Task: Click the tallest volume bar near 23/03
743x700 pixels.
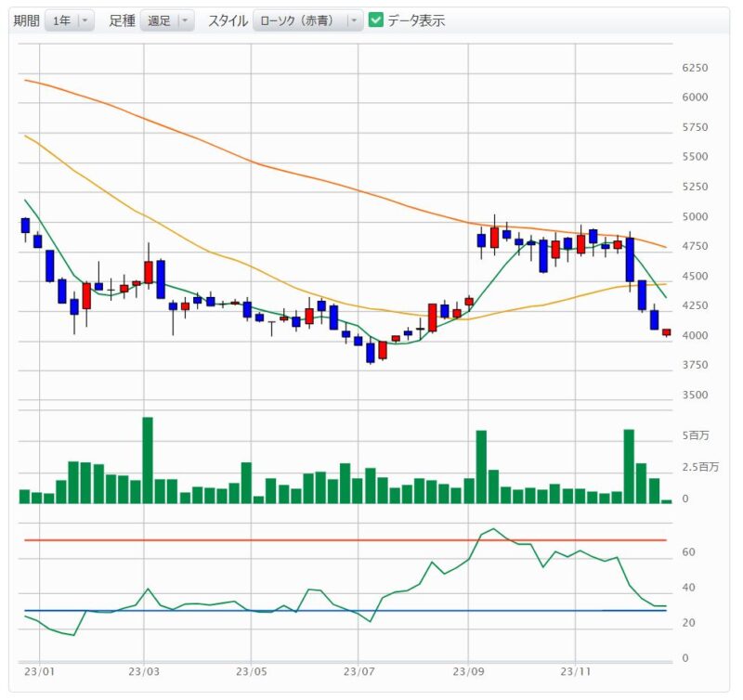Action: click(148, 460)
